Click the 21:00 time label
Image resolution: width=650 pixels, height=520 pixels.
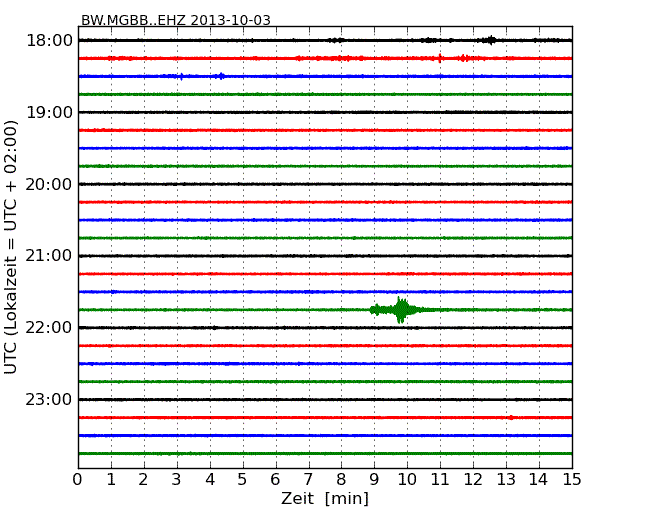[x=49, y=256]
